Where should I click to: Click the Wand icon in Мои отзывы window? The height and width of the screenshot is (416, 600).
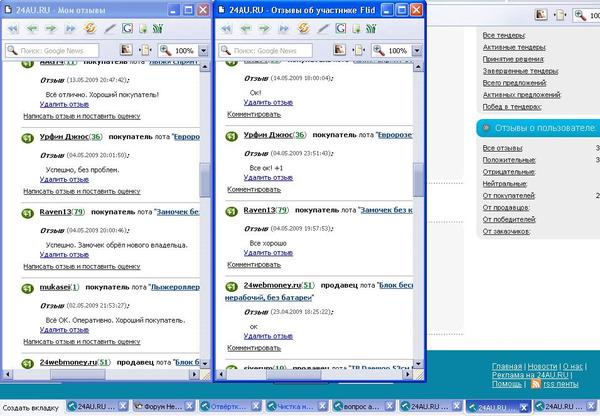(x=110, y=29)
